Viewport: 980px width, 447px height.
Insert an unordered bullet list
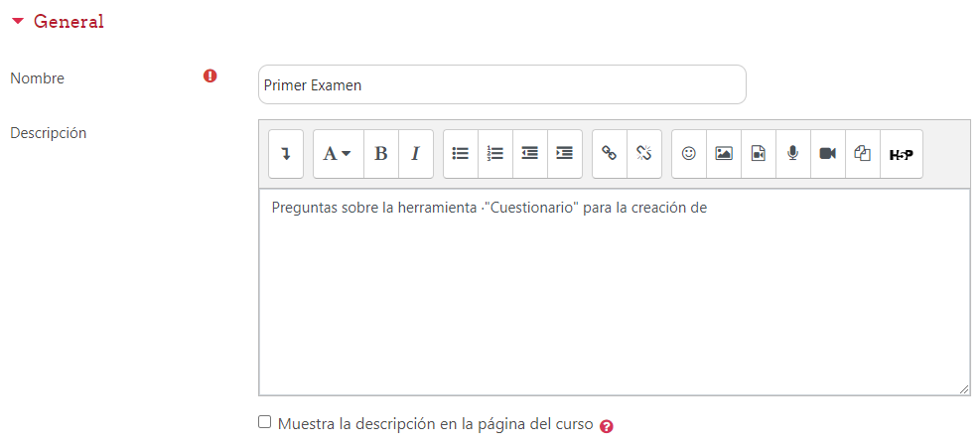pos(461,154)
